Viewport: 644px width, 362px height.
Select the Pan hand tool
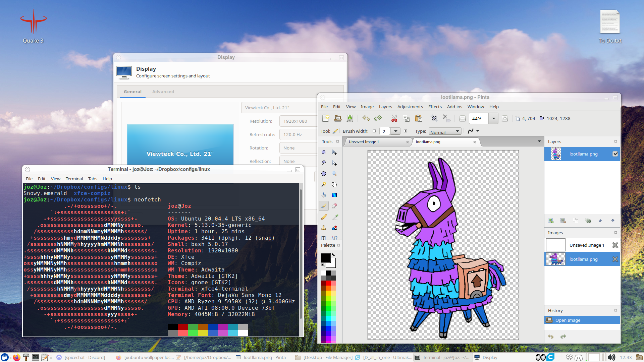pyautogui.click(x=334, y=184)
